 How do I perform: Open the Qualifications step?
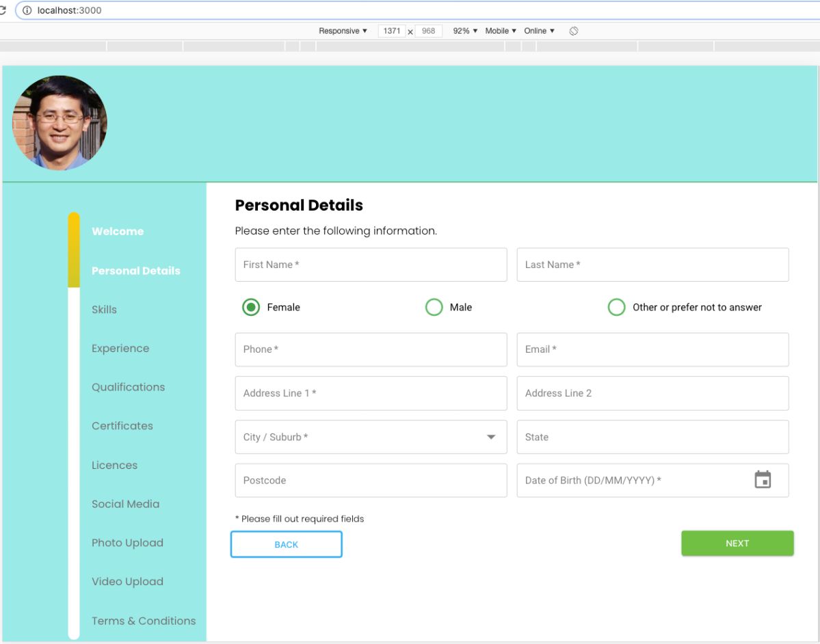coord(128,387)
